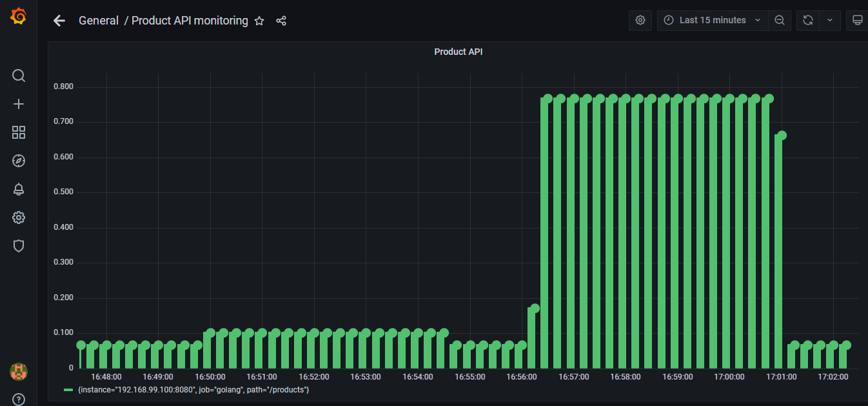
Task: Open the Server Admin shield icon
Action: 19,246
